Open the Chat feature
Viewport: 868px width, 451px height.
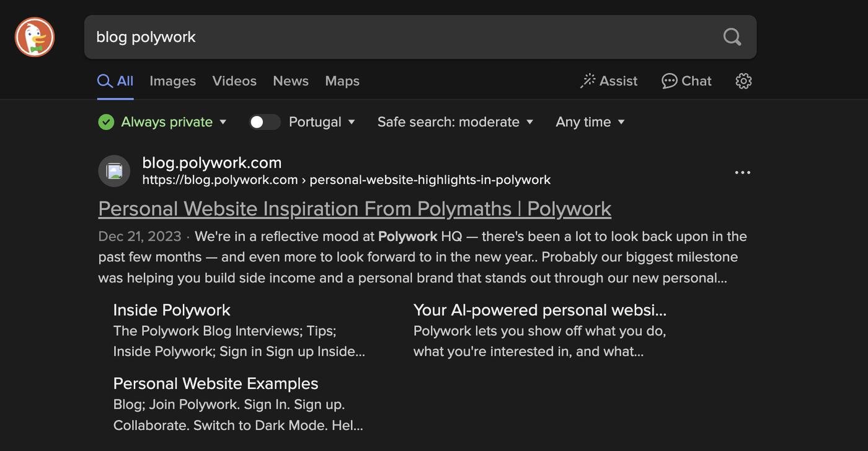tap(686, 81)
